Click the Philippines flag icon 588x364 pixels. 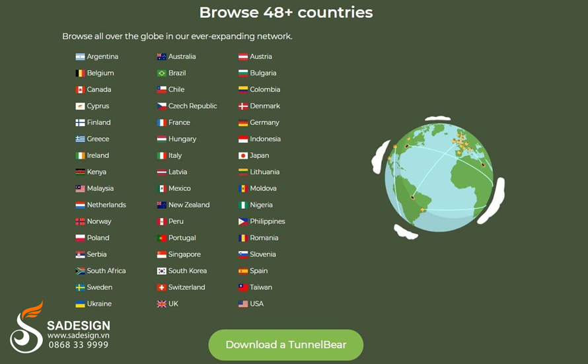(243, 221)
